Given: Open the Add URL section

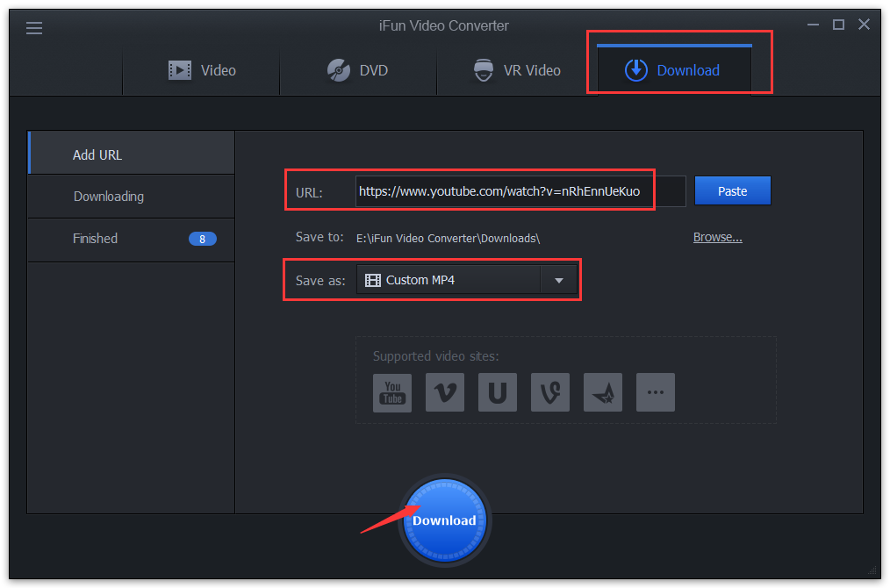Looking at the screenshot, I should 131,154.
